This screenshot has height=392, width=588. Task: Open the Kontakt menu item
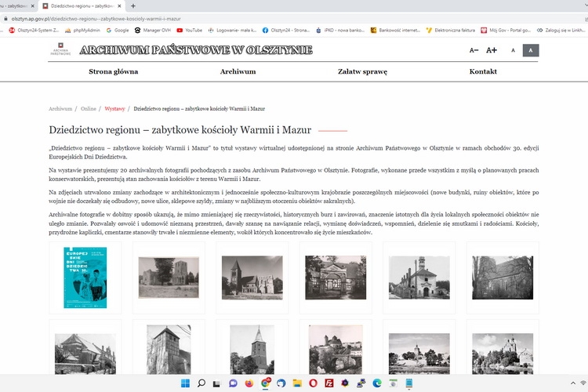(x=483, y=71)
